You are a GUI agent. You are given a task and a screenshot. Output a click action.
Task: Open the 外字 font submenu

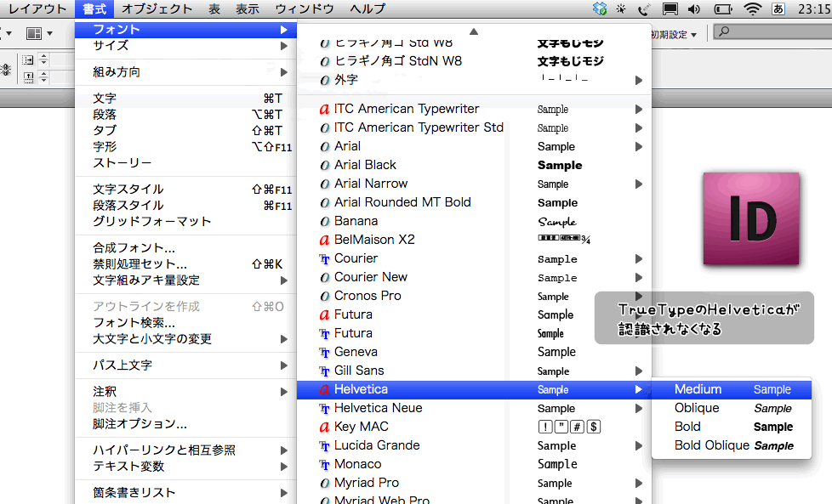pos(474,80)
